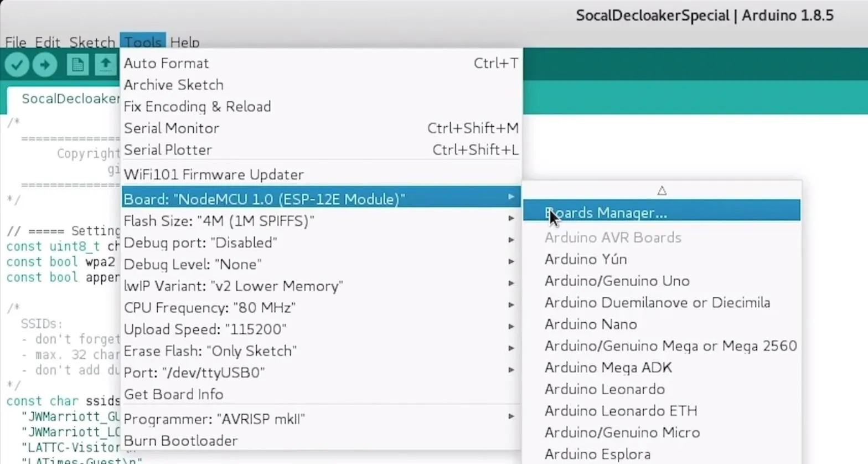868x464 pixels.
Task: Select Arduino Yún board
Action: (x=662, y=259)
